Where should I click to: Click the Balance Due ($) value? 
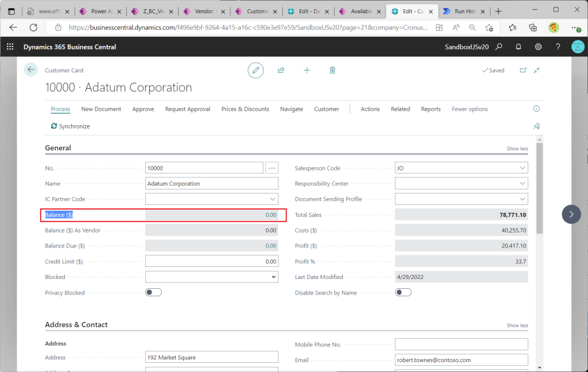(x=271, y=246)
